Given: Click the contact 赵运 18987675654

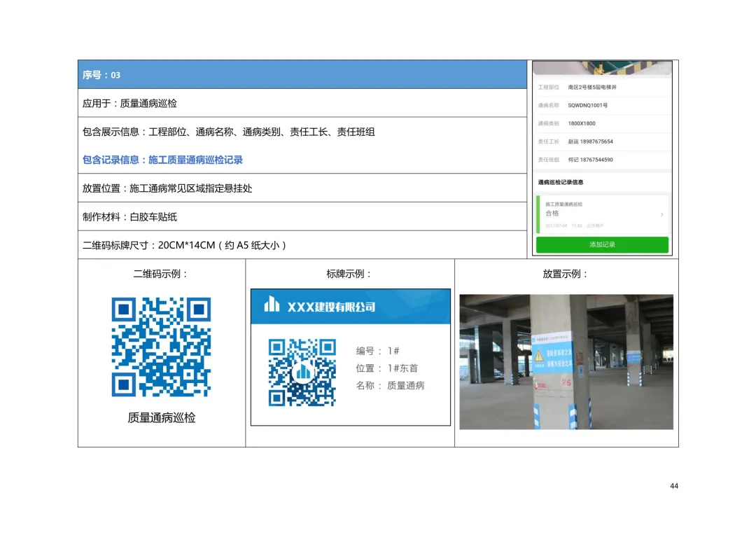Looking at the screenshot, I should coord(590,141).
